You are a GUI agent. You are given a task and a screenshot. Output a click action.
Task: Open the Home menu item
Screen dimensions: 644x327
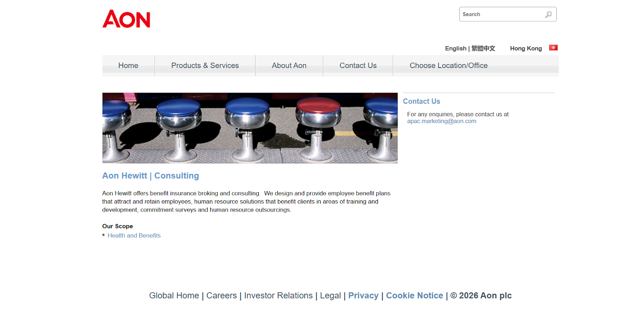point(128,66)
